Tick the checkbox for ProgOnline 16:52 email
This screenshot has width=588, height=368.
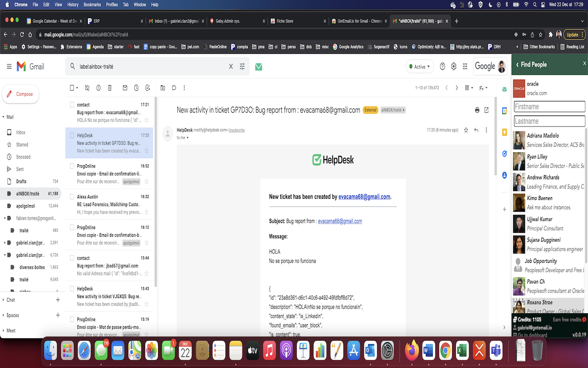[x=72, y=166]
